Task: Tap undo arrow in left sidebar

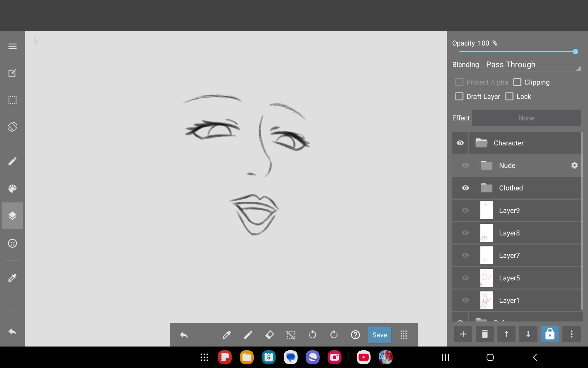Action: (x=12, y=332)
